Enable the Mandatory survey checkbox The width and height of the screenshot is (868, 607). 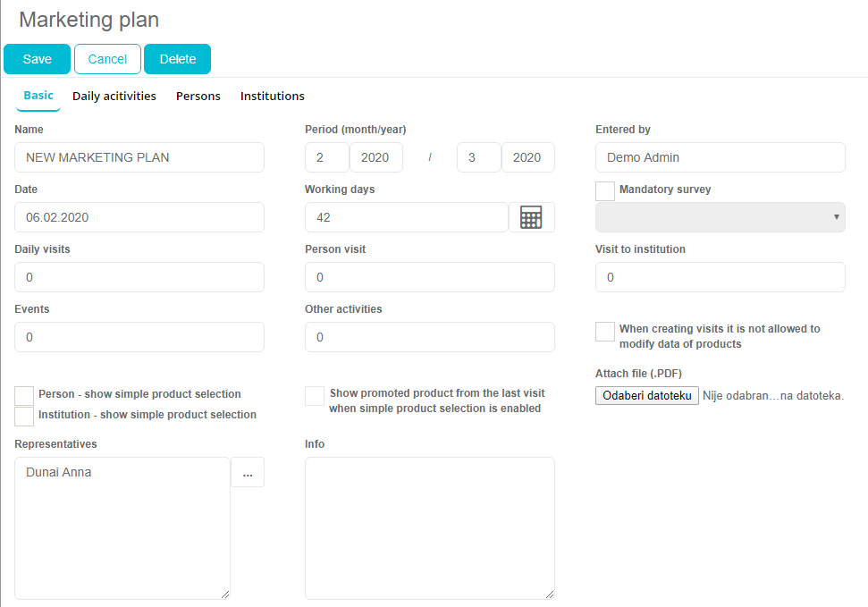605,190
